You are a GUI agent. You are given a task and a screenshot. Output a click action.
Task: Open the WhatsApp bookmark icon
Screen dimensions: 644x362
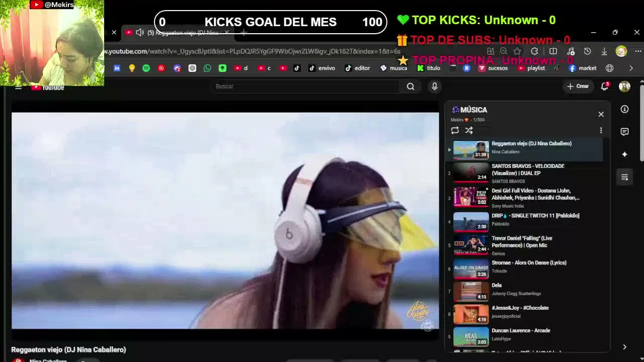click(207, 68)
